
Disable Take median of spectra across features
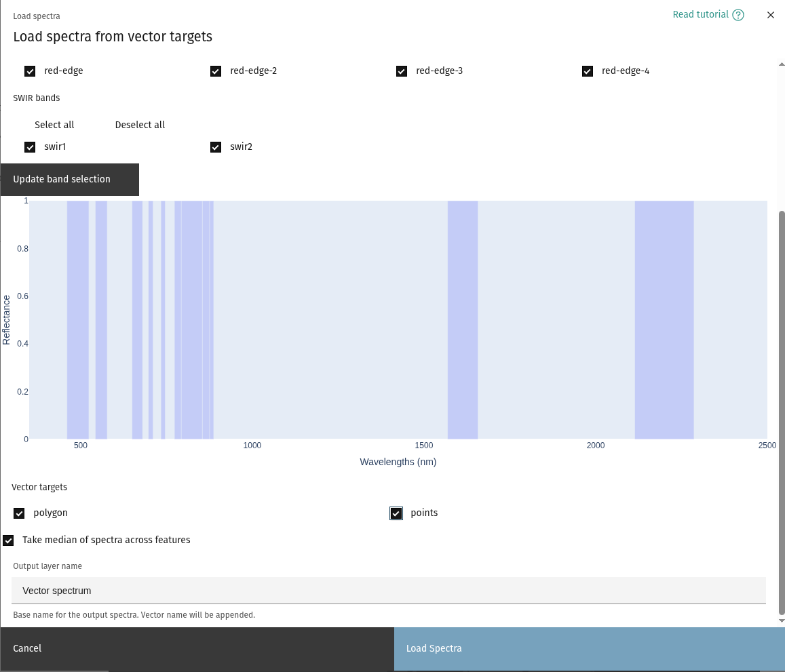[x=8, y=540]
